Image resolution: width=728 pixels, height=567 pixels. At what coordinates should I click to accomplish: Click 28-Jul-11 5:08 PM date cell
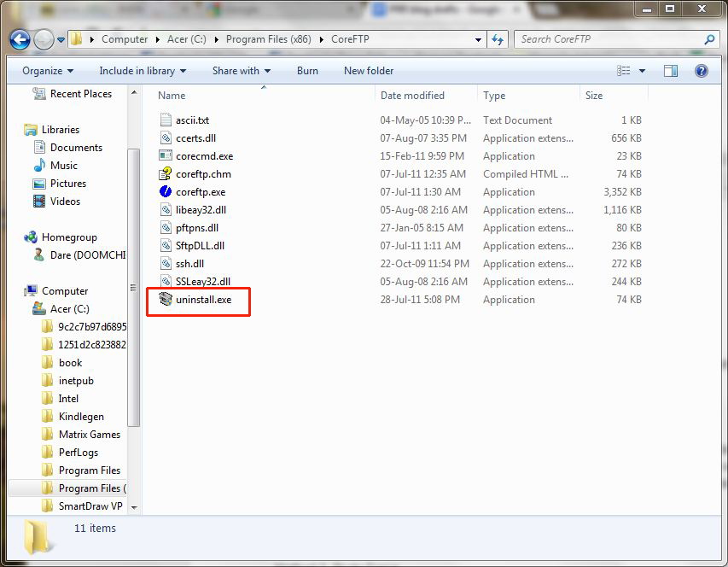420,300
